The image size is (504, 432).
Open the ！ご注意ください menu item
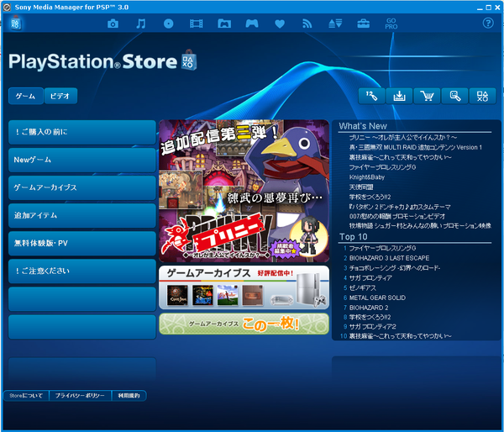point(82,271)
